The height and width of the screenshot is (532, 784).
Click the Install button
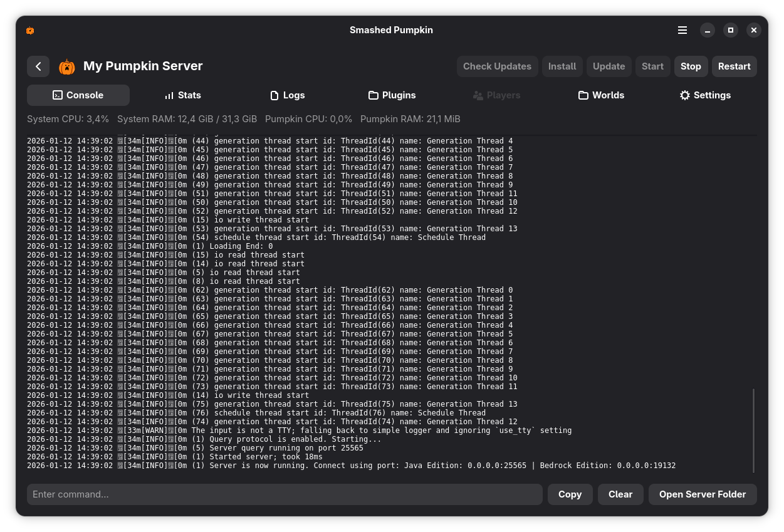562,66
